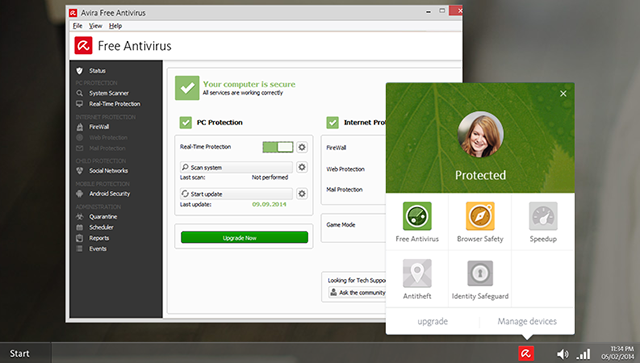Click the Scheduler calendar icon
Screen dimensions: 640x363
tap(80, 227)
